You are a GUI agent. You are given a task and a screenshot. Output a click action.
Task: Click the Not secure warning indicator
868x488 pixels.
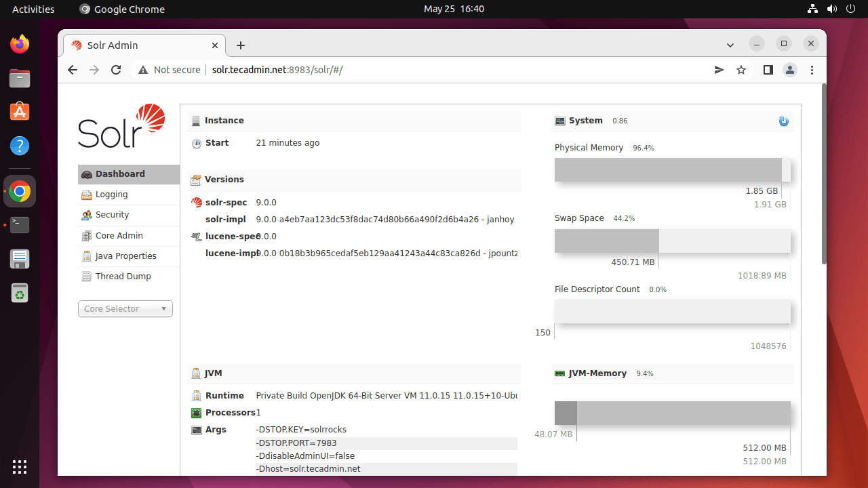[170, 70]
